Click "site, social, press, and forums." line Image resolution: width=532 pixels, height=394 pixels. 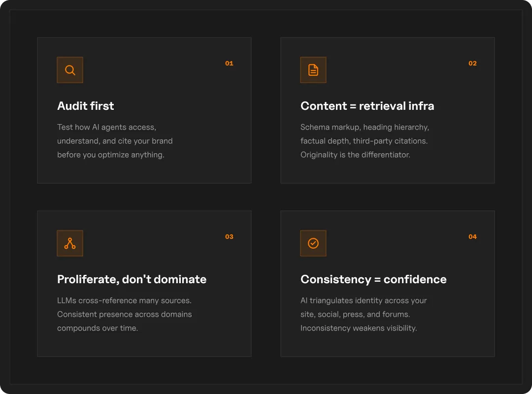click(x=355, y=314)
